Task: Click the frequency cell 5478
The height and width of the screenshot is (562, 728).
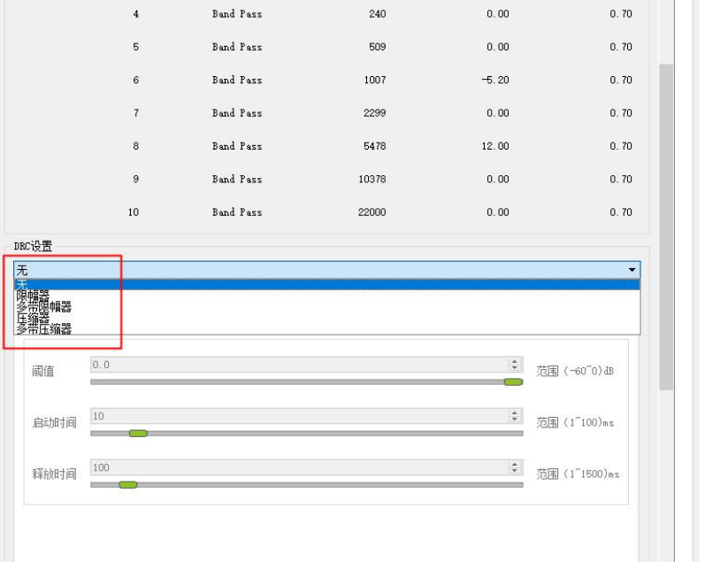Action: [x=375, y=146]
